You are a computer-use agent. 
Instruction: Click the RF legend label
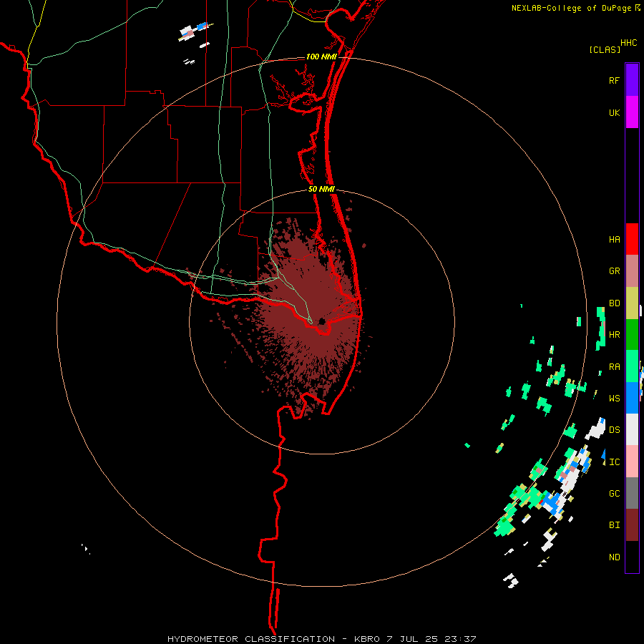pos(614,81)
